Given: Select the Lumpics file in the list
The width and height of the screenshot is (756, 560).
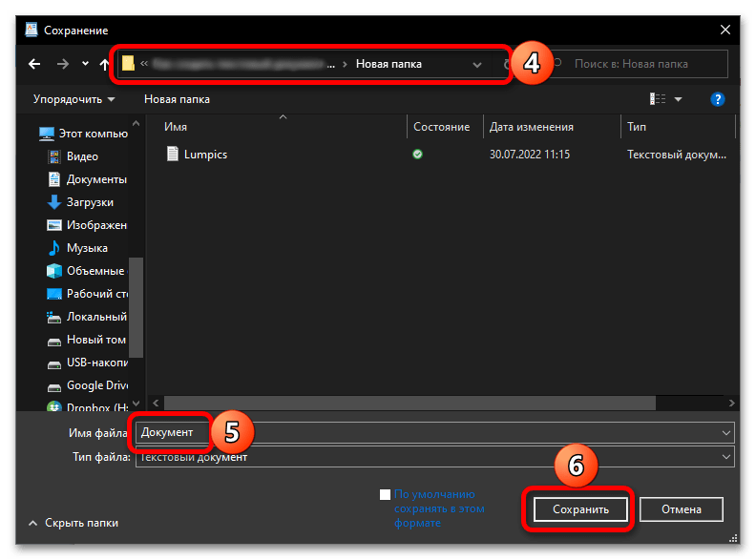Looking at the screenshot, I should click(205, 155).
